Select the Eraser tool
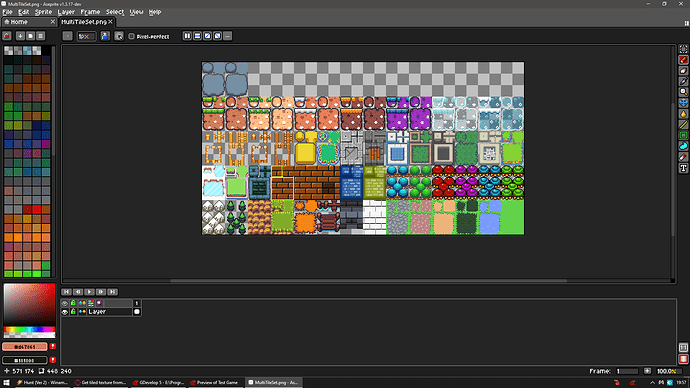Viewport: 690px width, 388px height. coord(683,71)
